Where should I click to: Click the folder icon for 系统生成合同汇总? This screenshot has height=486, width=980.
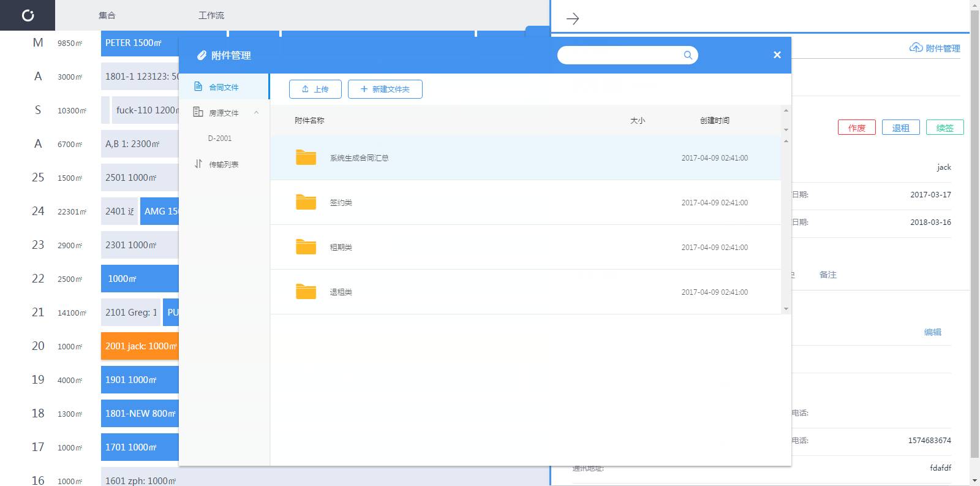306,158
